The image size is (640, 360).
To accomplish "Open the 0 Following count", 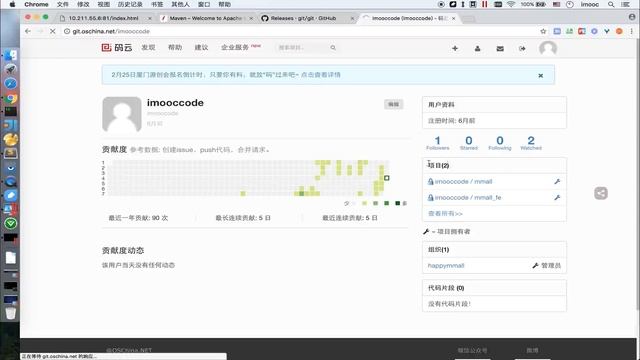I will [x=500, y=143].
